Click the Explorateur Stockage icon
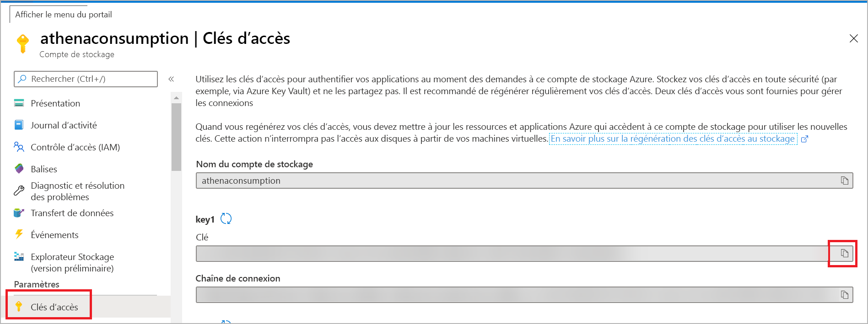Viewport: 868px width, 324px height. 19,256
